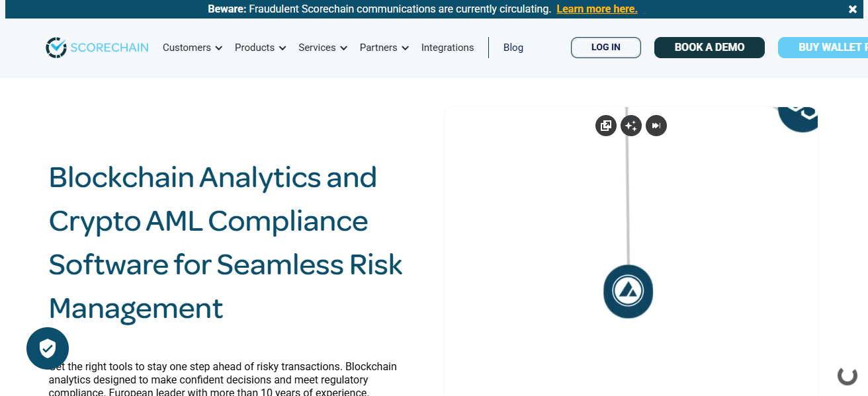868x396 pixels.
Task: Select the skip-to-end playback icon on the graph
Action: pyautogui.click(x=656, y=126)
